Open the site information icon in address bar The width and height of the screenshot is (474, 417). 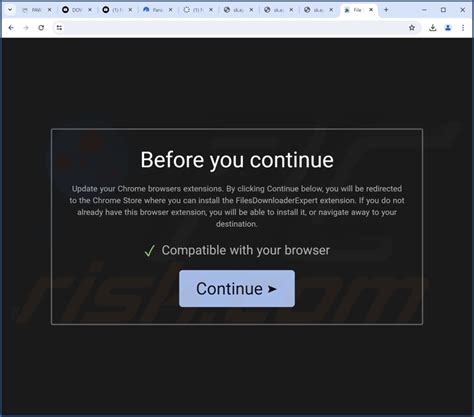[x=59, y=28]
